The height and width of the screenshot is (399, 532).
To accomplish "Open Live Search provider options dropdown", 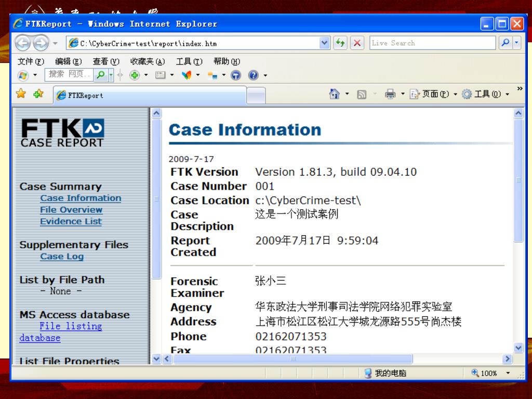I will pos(516,43).
